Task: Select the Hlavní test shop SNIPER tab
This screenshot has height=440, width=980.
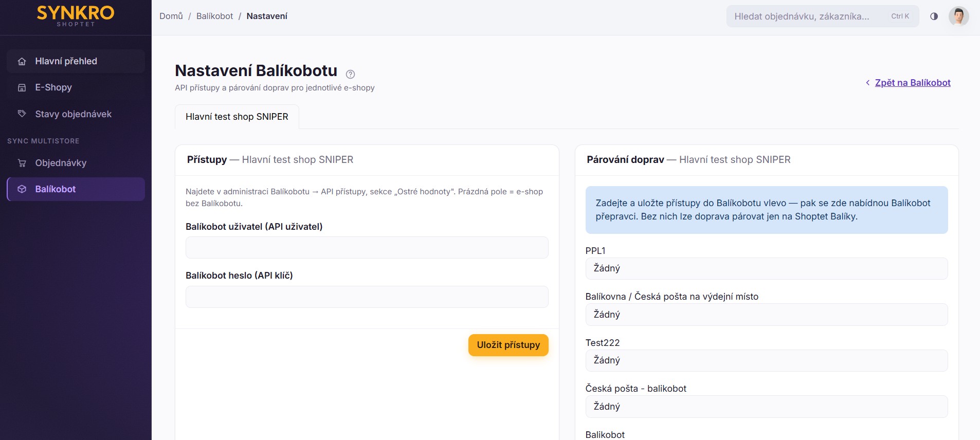Action: coord(237,117)
